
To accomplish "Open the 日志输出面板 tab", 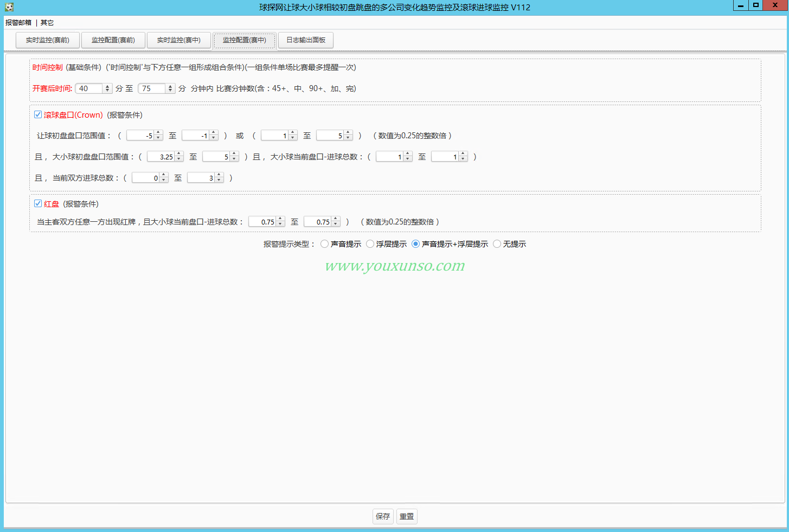I will click(306, 40).
